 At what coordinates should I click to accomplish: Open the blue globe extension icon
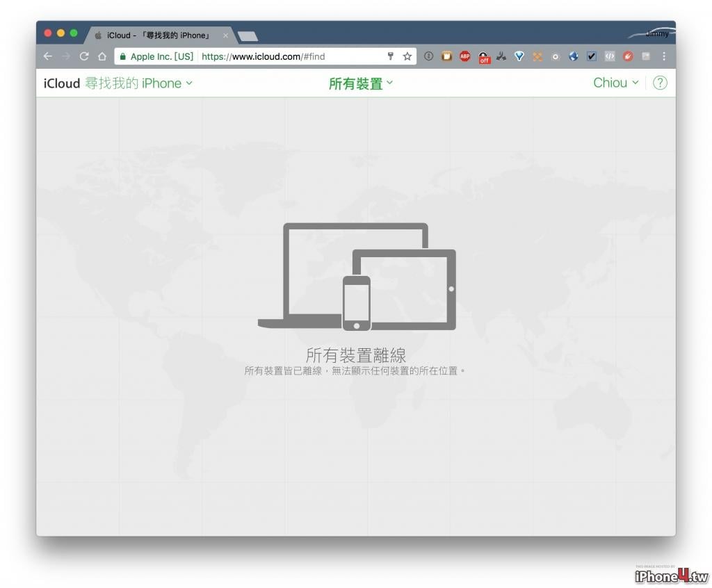click(x=574, y=56)
